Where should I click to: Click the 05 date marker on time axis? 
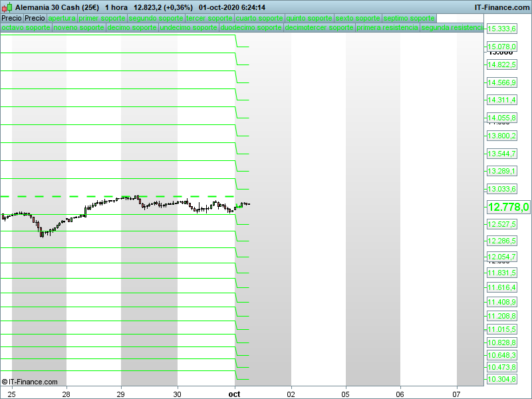[345, 394]
